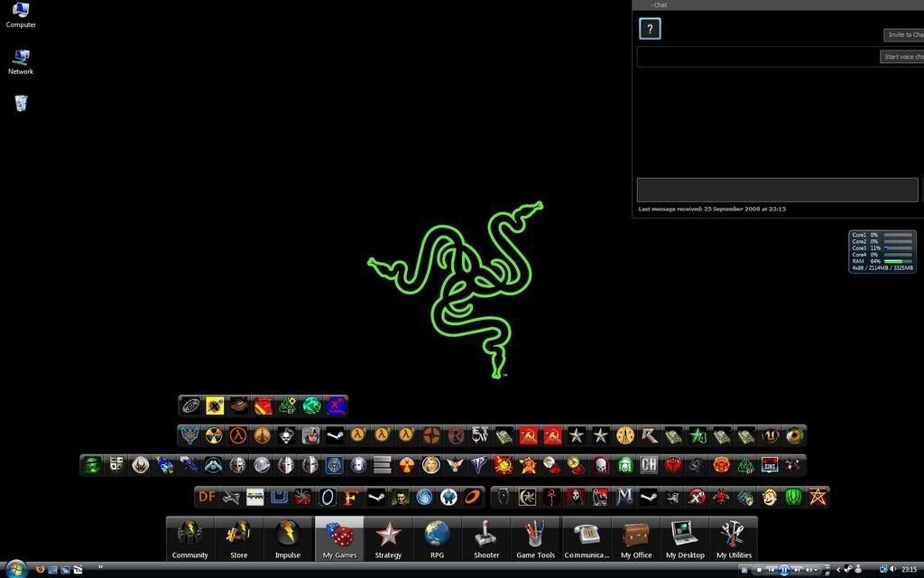The image size is (924, 578).
Task: Launch the blue swirl Spore icon
Action: (424, 498)
